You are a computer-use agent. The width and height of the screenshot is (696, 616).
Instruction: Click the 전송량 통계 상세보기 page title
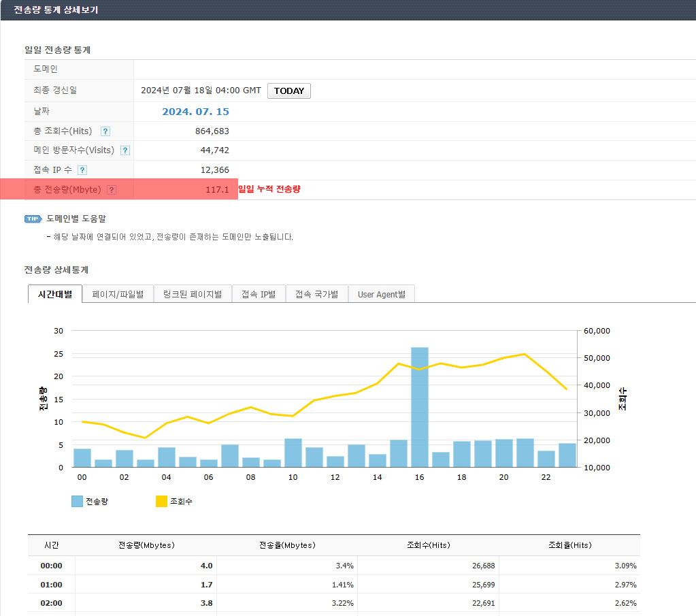(x=56, y=10)
